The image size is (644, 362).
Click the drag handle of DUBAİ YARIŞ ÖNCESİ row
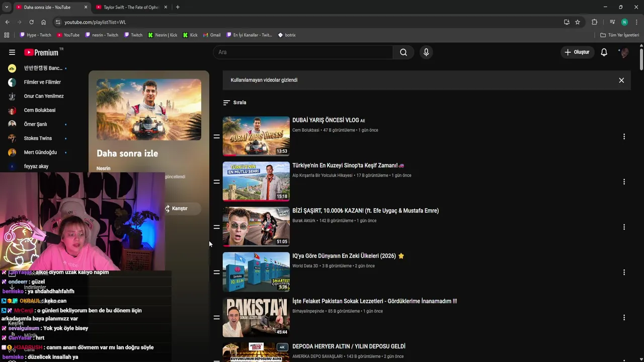coord(217,136)
